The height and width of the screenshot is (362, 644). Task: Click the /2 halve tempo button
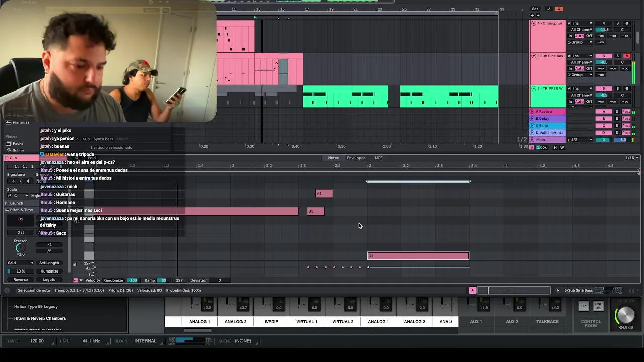[x=49, y=251]
